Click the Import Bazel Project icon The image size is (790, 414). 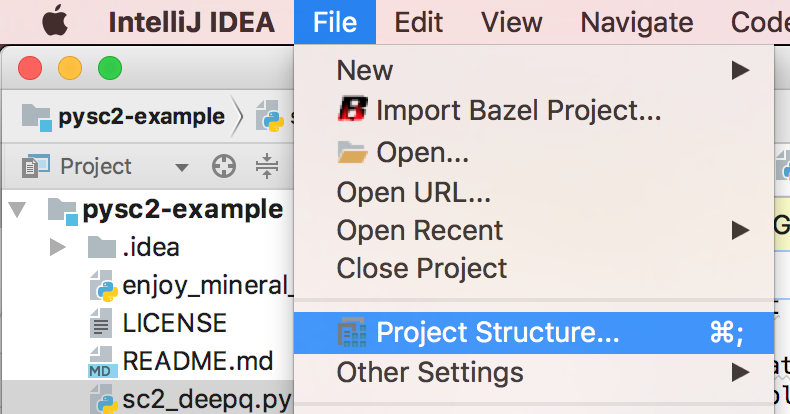point(352,111)
